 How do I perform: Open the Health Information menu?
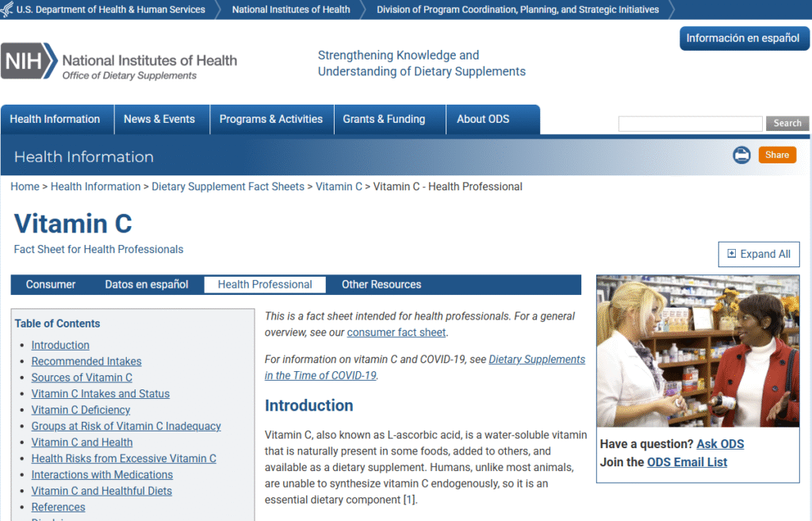click(55, 120)
